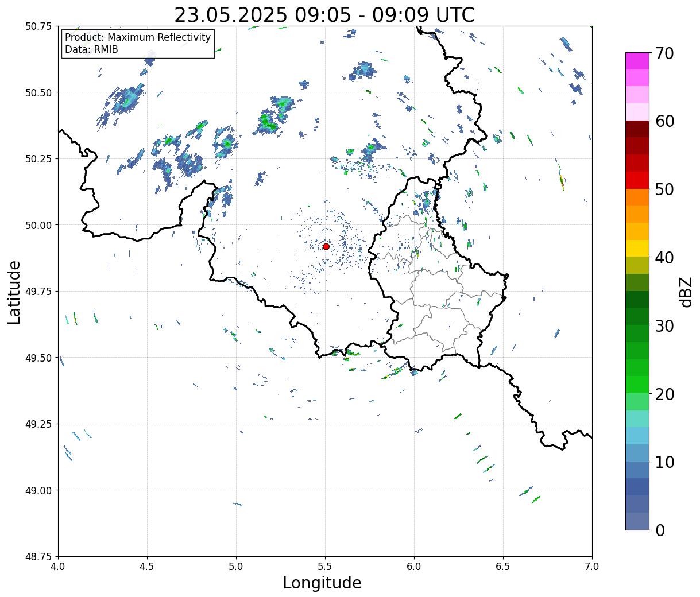Click the colorbar tick label '40'
This screenshot has width=700, height=597.
(x=664, y=258)
